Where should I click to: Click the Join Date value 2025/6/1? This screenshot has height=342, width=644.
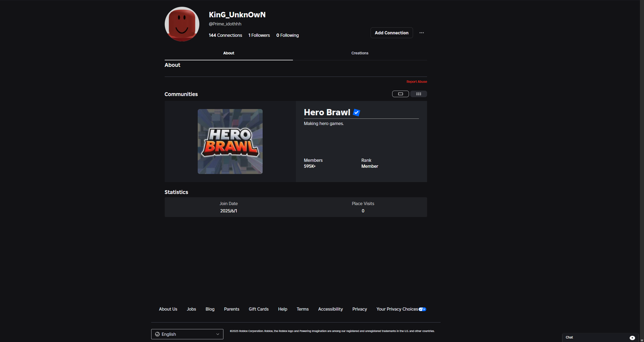pos(228,211)
